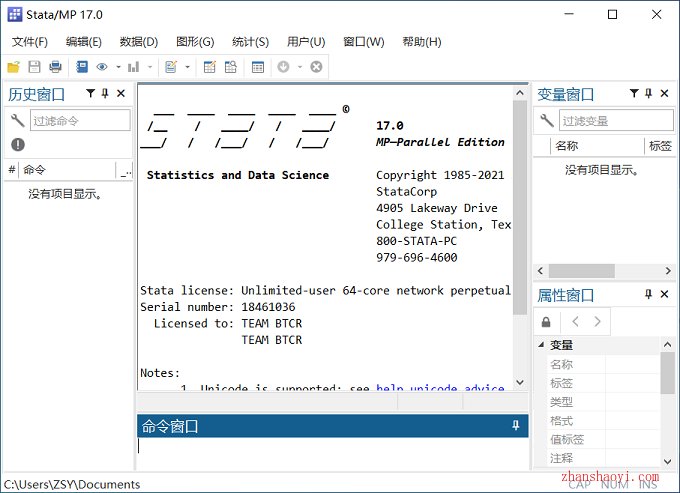Pin the 命令窗口 command panel
This screenshot has height=493, width=680.
(516, 425)
